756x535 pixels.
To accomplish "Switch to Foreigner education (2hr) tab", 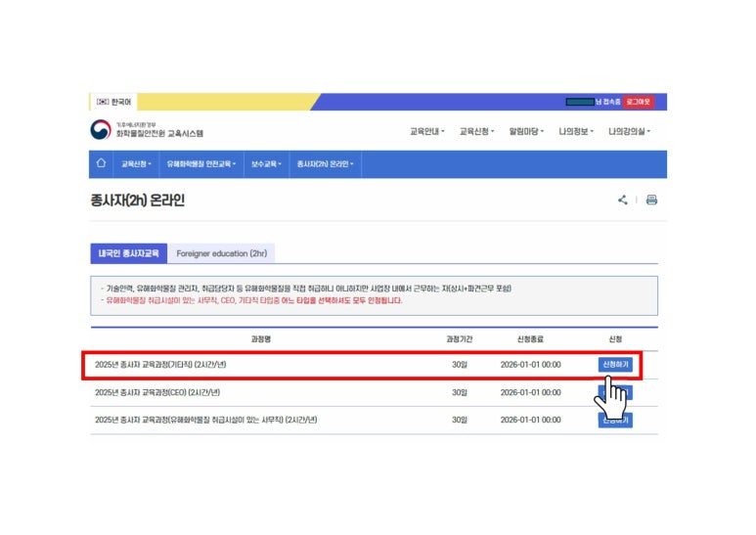I will [221, 253].
